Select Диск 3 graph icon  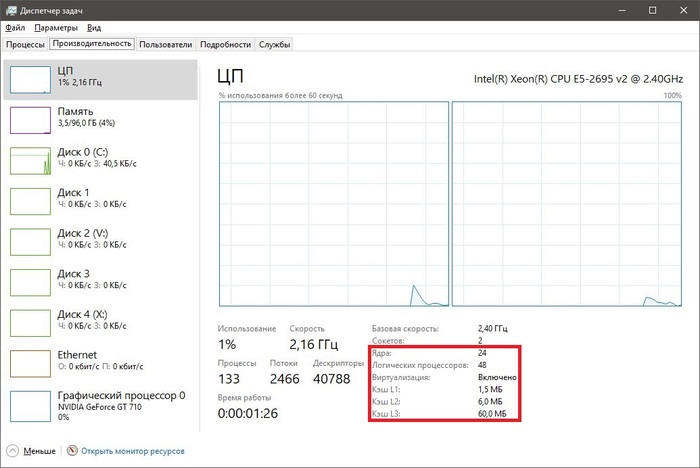(30, 281)
